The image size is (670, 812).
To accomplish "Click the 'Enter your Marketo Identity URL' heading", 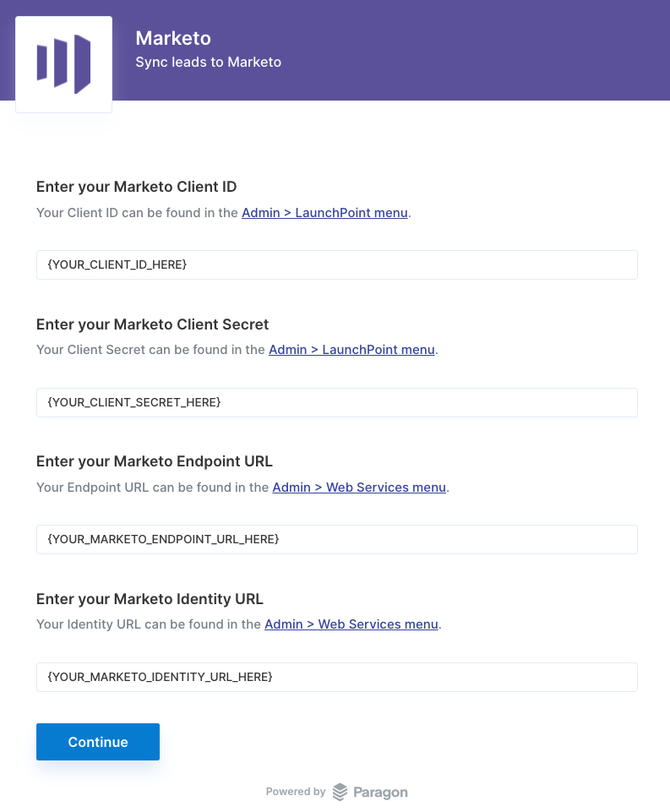I will [x=150, y=598].
